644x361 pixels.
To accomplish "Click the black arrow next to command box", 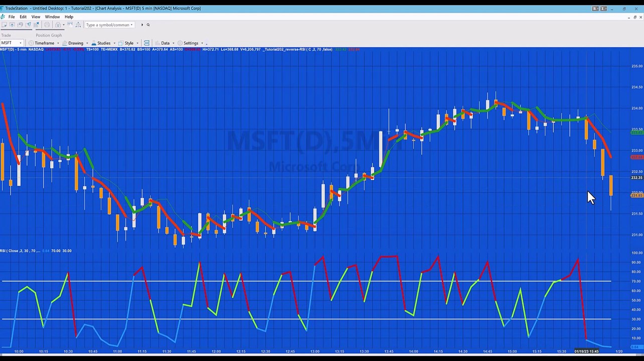I will [x=142, y=25].
